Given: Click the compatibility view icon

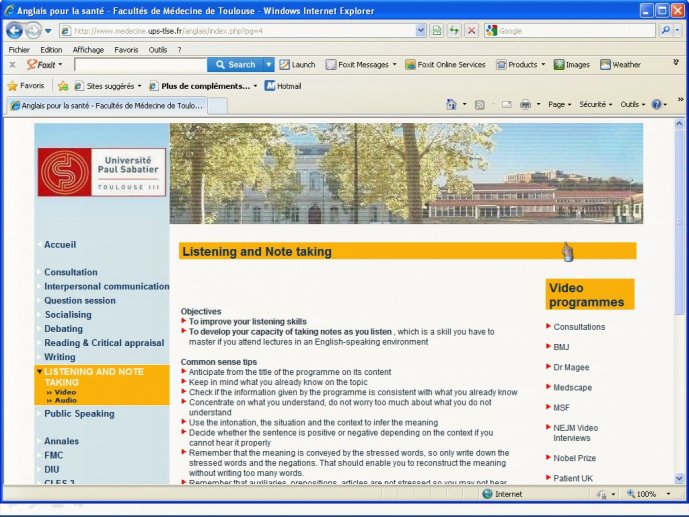Looking at the screenshot, I should (x=436, y=31).
